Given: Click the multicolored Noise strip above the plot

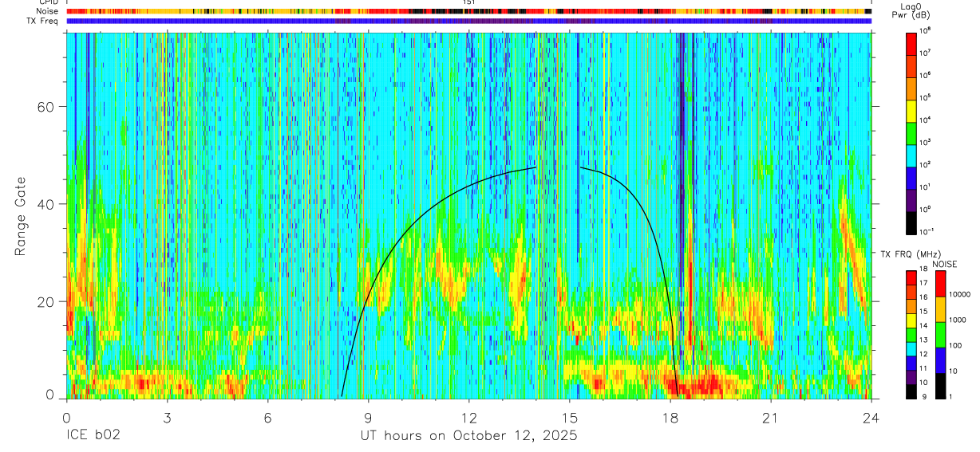Looking at the screenshot, I should (468, 12).
